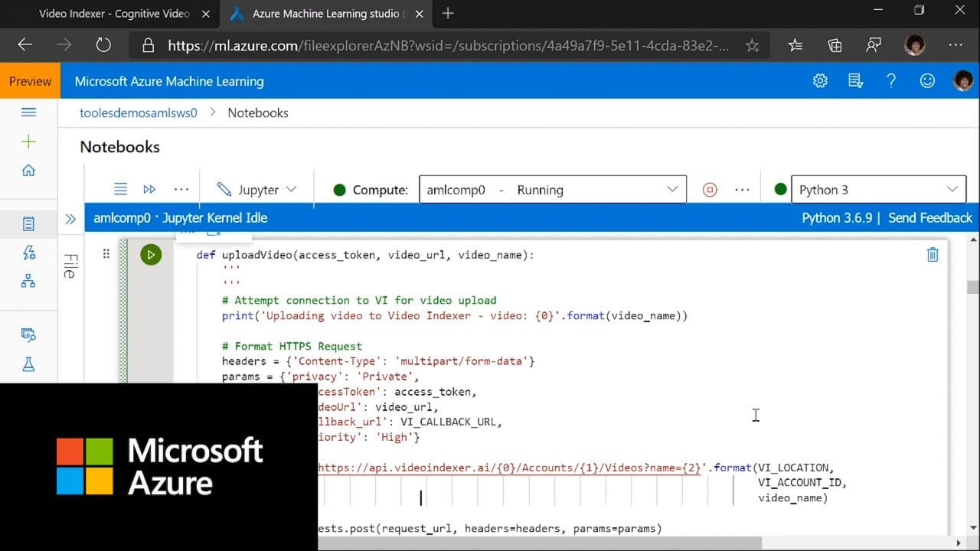Image resolution: width=980 pixels, height=551 pixels.
Task: Open the browser feedback person icon
Action: pos(874,45)
